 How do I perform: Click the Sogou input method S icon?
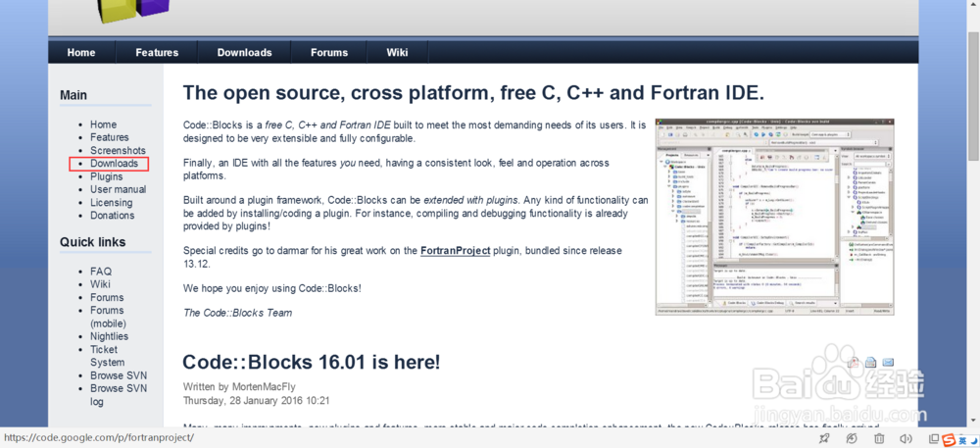tap(949, 439)
